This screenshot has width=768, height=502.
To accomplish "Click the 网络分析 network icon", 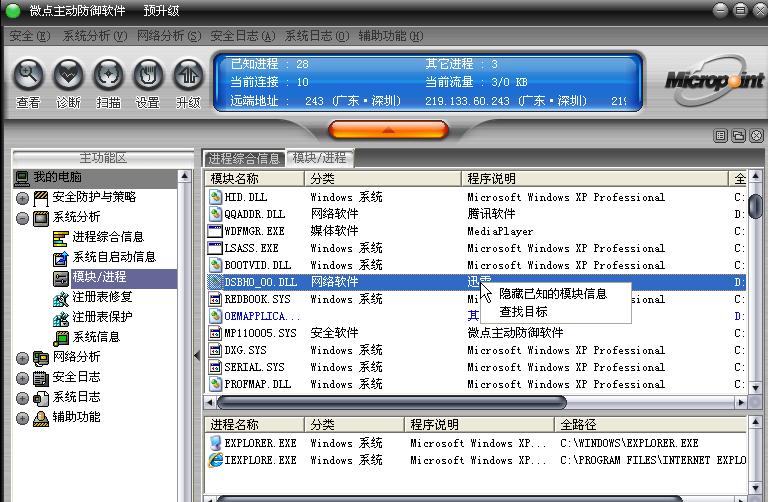I will point(41,359).
